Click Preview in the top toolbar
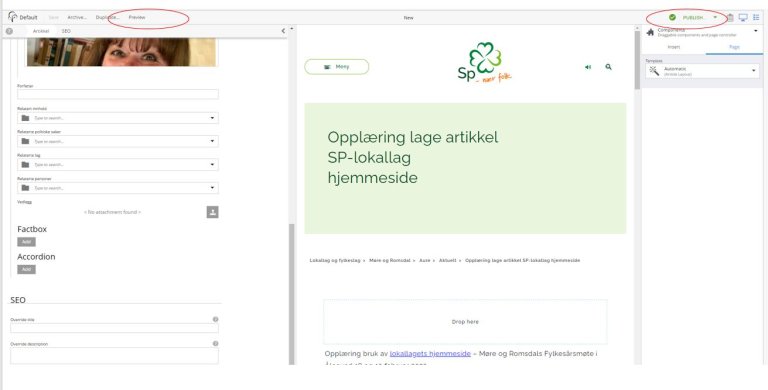This screenshot has height=390, width=768. click(x=137, y=17)
